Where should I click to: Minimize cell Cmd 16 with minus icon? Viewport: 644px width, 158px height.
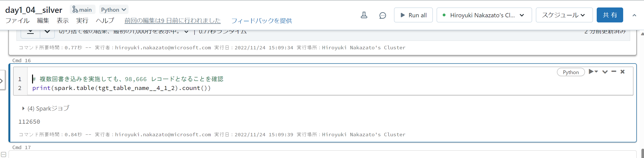614,72
